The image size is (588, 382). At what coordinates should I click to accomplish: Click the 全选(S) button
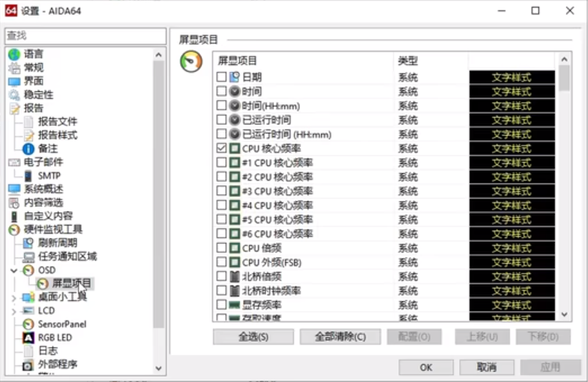pos(253,337)
